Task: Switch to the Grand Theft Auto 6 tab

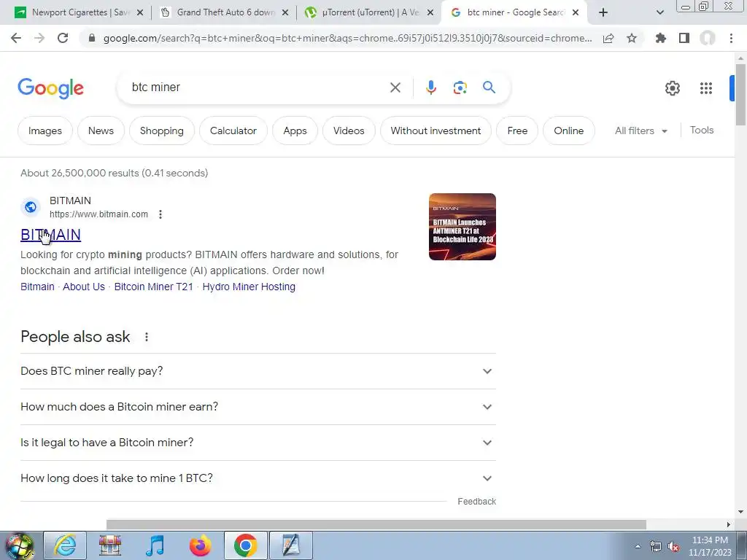Action: pyautogui.click(x=224, y=13)
